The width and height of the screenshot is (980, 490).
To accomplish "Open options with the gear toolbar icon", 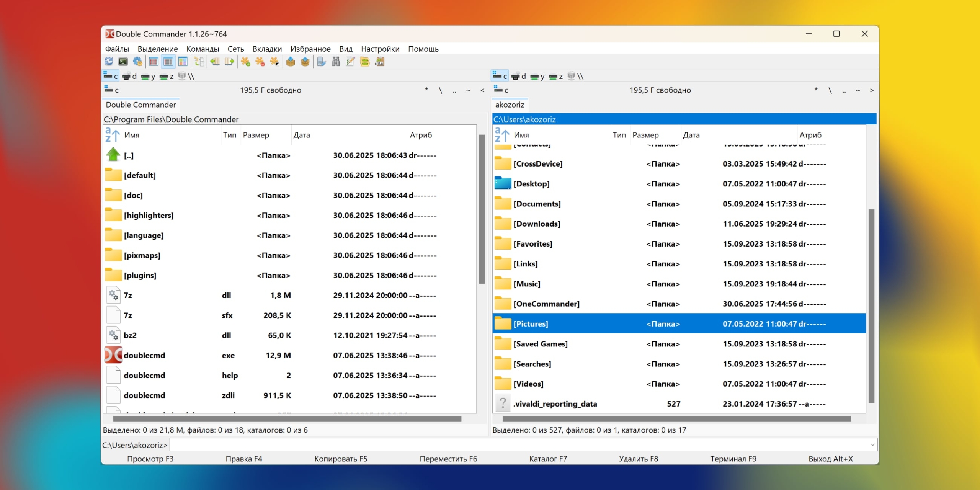I will click(137, 62).
